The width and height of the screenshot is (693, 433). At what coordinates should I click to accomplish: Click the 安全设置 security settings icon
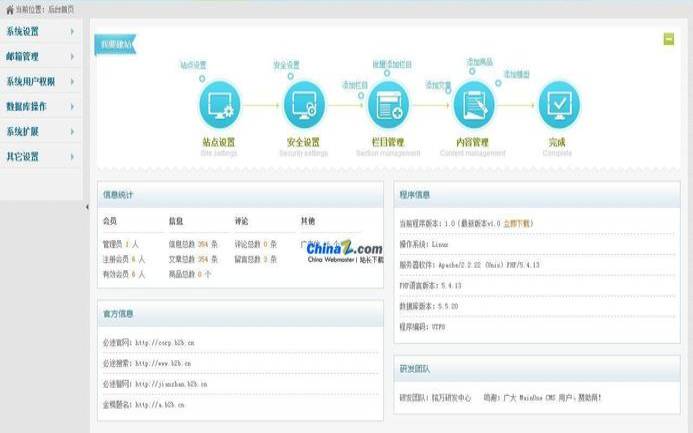point(304,105)
